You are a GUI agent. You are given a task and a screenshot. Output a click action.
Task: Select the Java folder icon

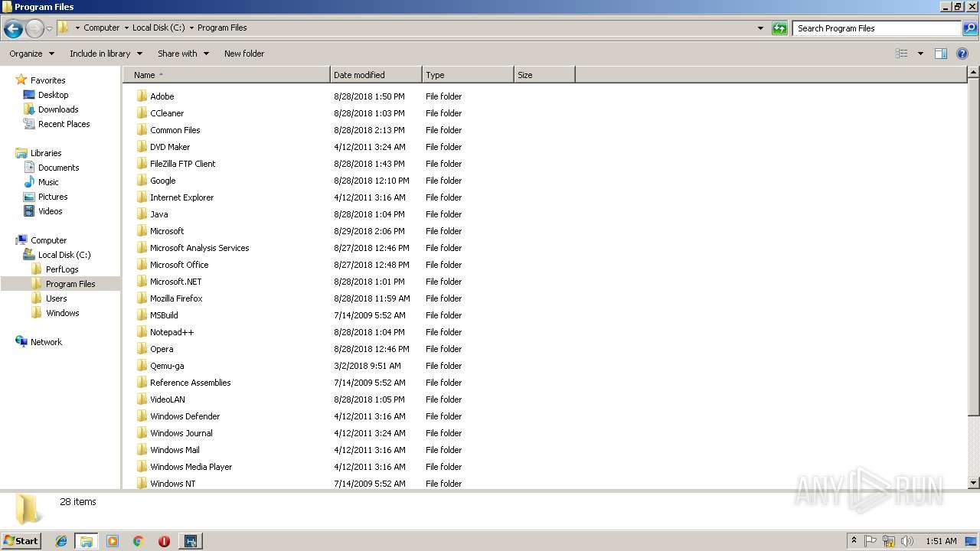click(x=142, y=214)
